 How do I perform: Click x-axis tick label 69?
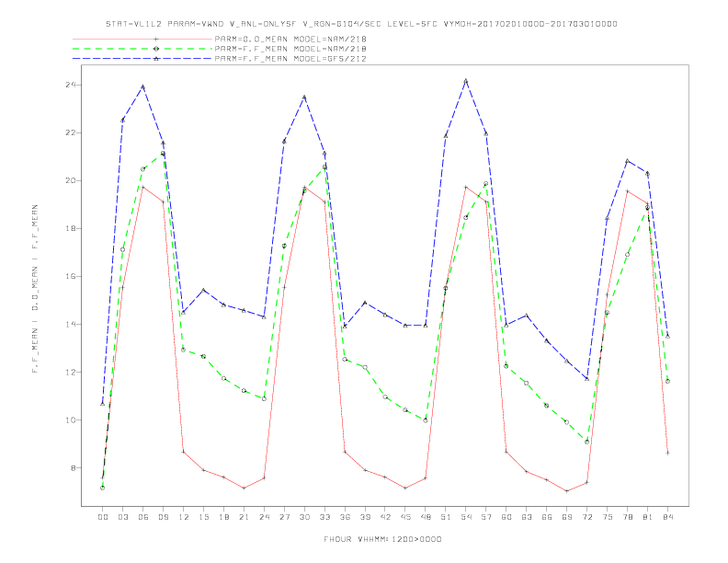click(x=566, y=517)
